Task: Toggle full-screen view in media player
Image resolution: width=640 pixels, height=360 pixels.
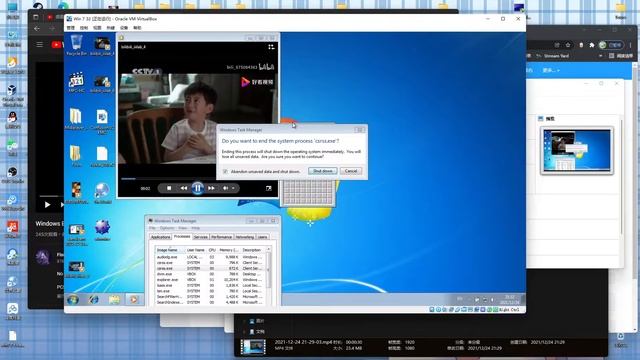Action: click(269, 188)
